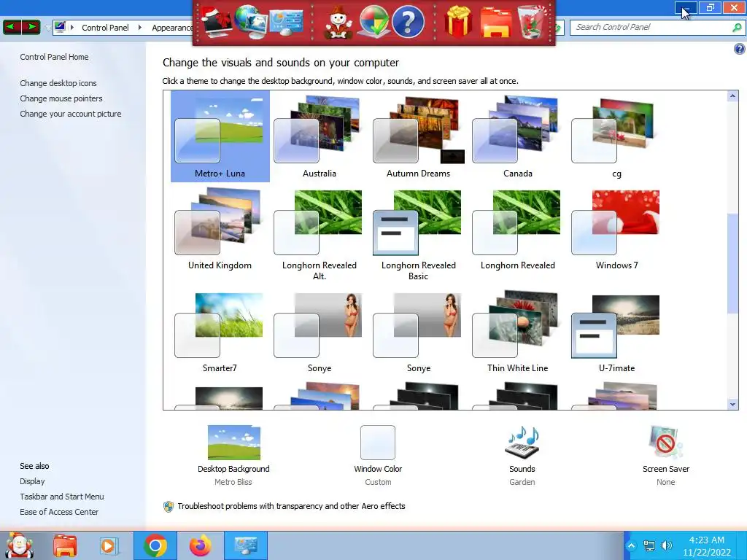The height and width of the screenshot is (560, 747).
Task: Open the red folder taskbar icon
Action: [65, 545]
